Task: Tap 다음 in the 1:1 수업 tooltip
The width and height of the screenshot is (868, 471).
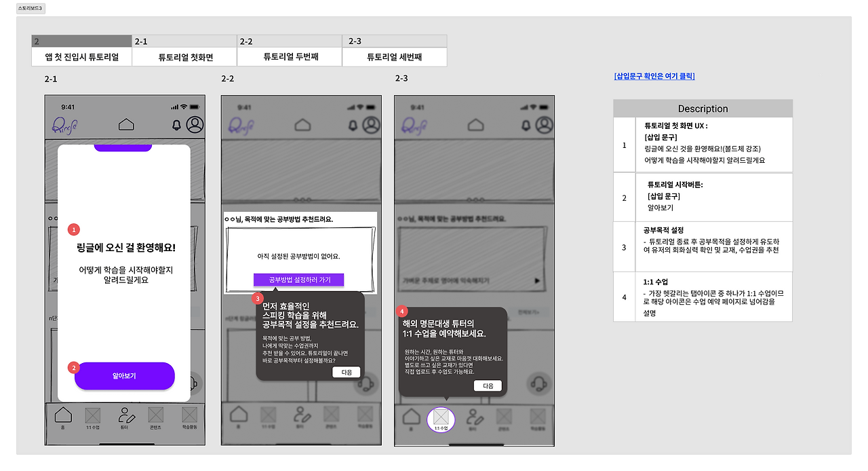Action: pyautogui.click(x=488, y=386)
